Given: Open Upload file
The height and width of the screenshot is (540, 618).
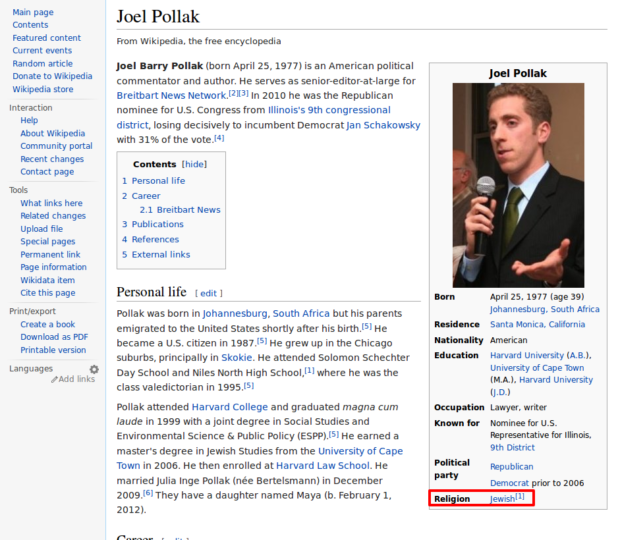Looking at the screenshot, I should coord(42,229).
